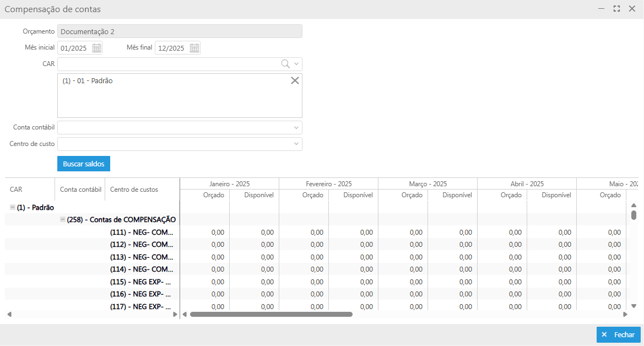Collapse the (1) - Padrão tree node

pyautogui.click(x=12, y=207)
